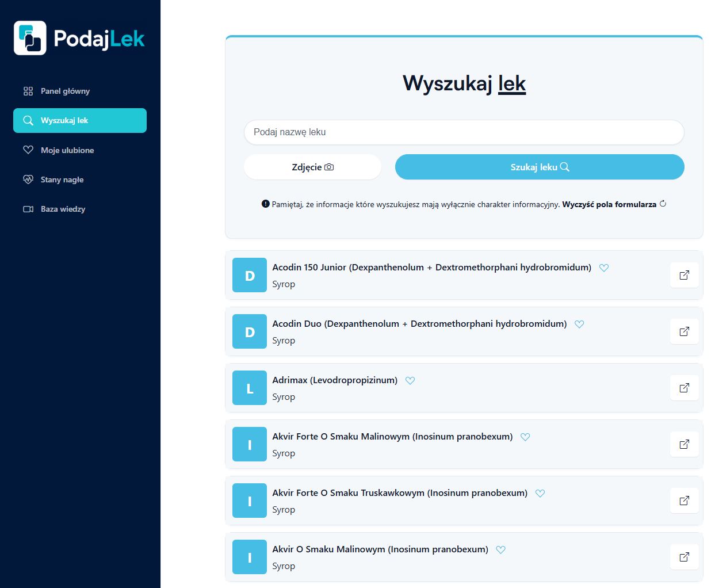Open Moje ulubione in the sidebar
Image resolution: width=715 pixels, height=588 pixels.
[80, 150]
